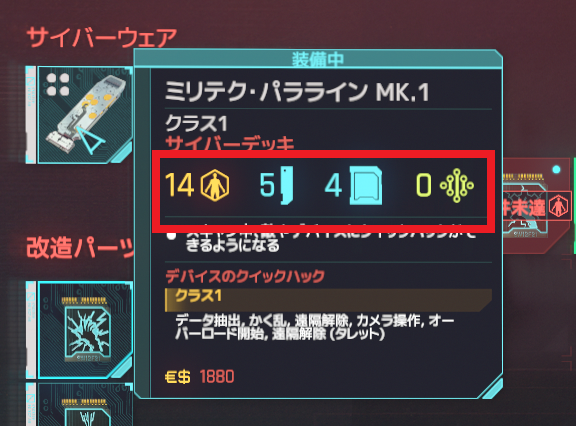The height and width of the screenshot is (426, 576).
Task: Select the cracked-glass quickhack mod slot
Action: tap(85, 330)
